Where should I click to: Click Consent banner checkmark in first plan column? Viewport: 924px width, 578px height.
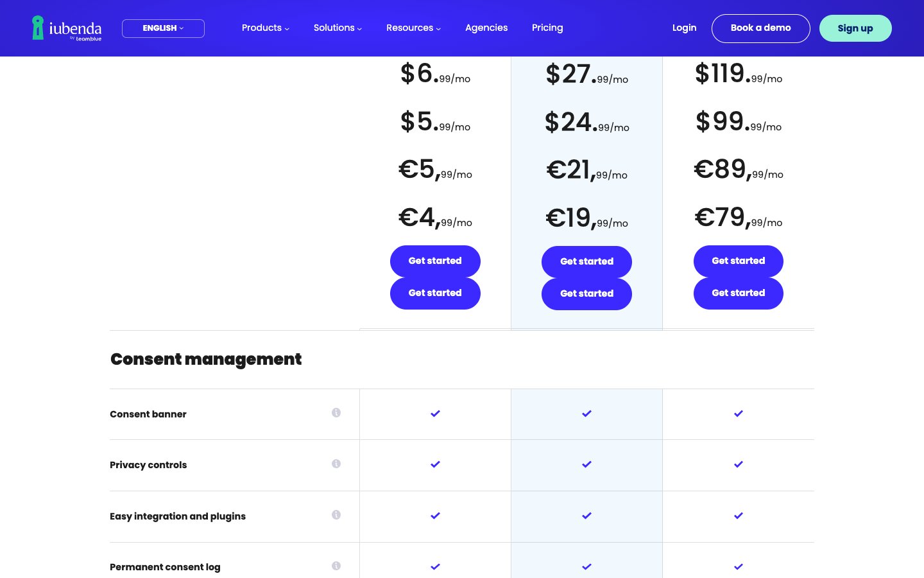click(x=435, y=414)
